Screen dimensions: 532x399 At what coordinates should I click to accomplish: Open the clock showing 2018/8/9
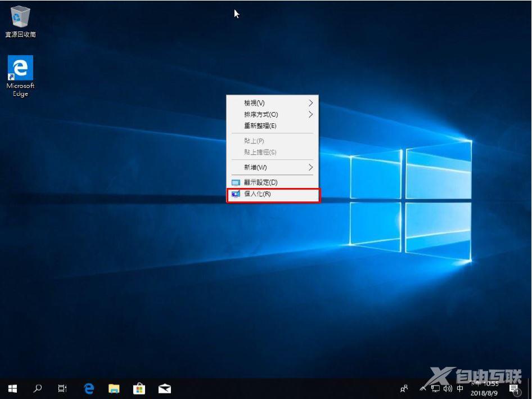484,388
